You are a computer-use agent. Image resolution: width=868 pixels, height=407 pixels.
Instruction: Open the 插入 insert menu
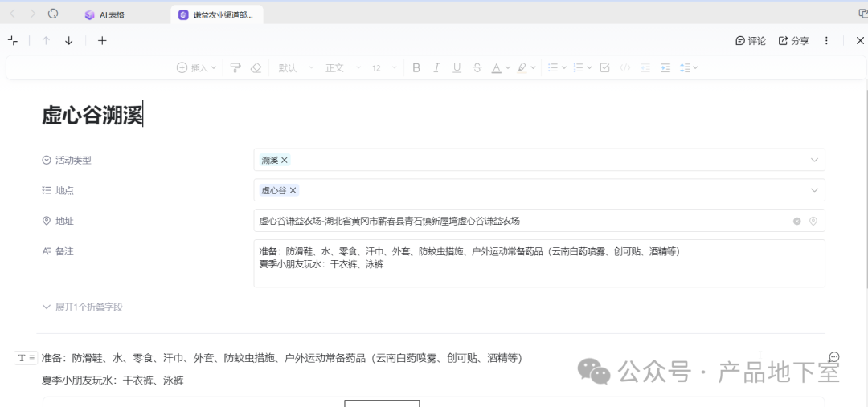coord(197,68)
